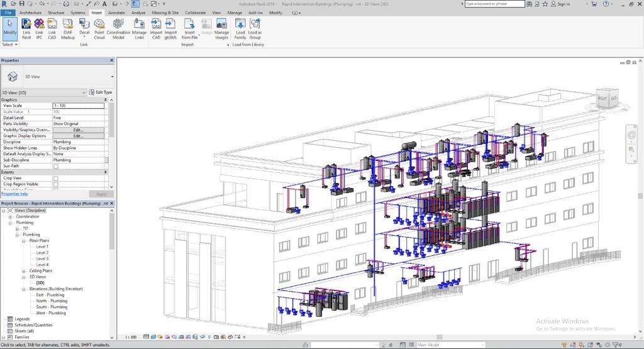
Task: Click the Link Revit tool
Action: pyautogui.click(x=26, y=29)
